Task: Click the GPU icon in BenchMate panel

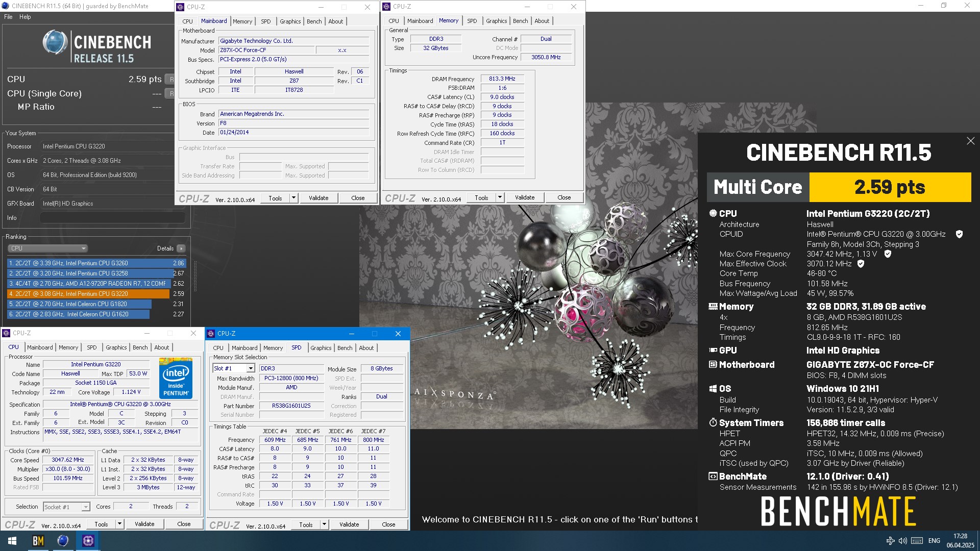Action: [713, 350]
